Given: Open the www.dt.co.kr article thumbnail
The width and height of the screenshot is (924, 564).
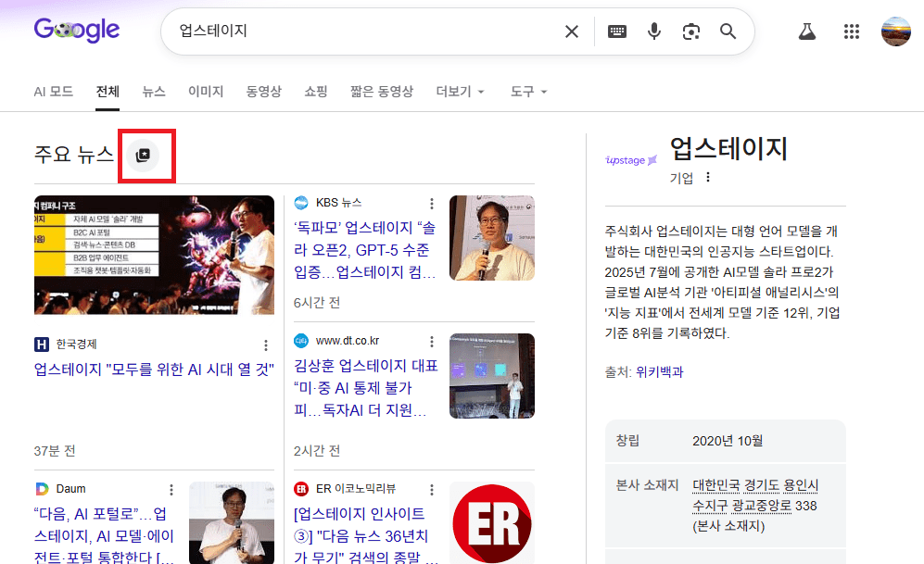Looking at the screenshot, I should tap(492, 376).
